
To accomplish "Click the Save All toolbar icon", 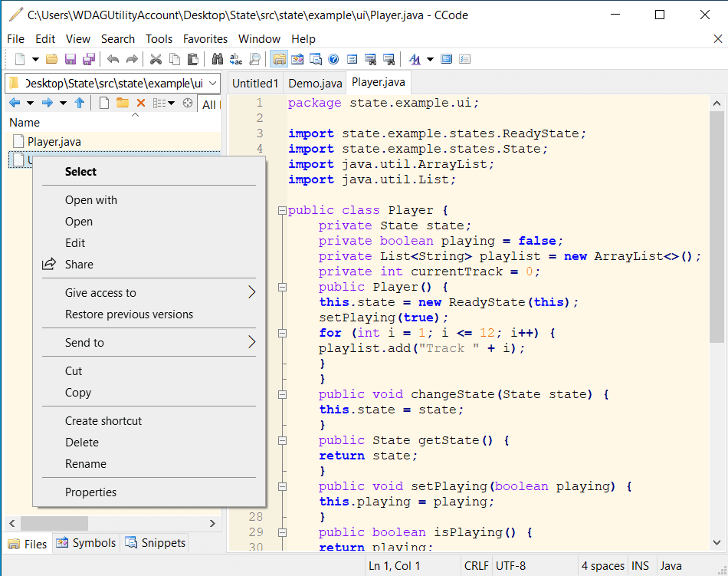I will (x=89, y=59).
